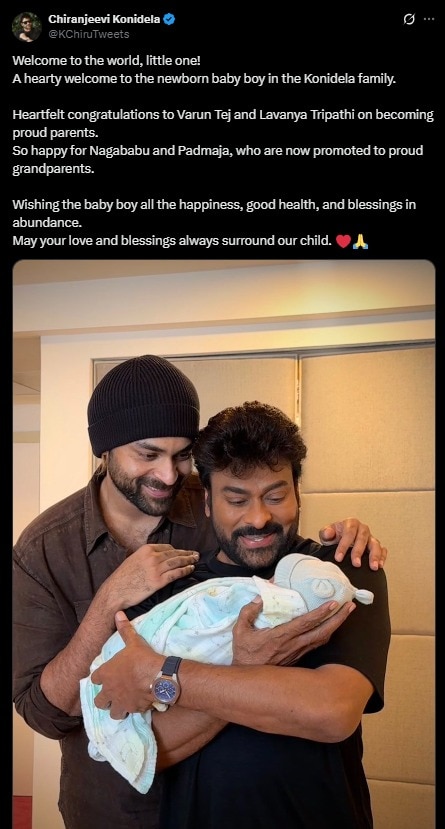Open Chiranjeevi Konidela's profile avatar
Image resolution: width=445 pixels, height=829 pixels.
(x=26, y=26)
